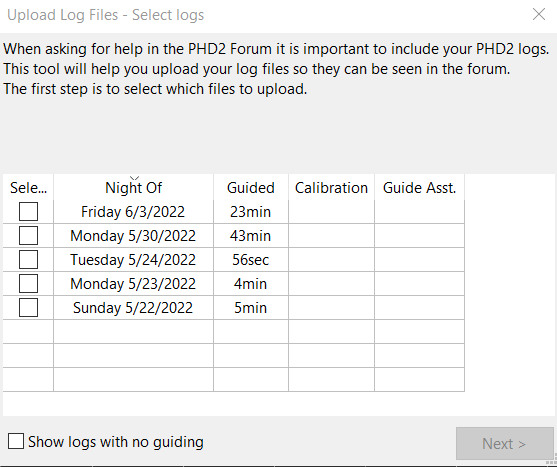Image resolution: width=557 pixels, height=467 pixels.
Task: Check the Monday 5/30/2022 log box
Action: pos(28,236)
